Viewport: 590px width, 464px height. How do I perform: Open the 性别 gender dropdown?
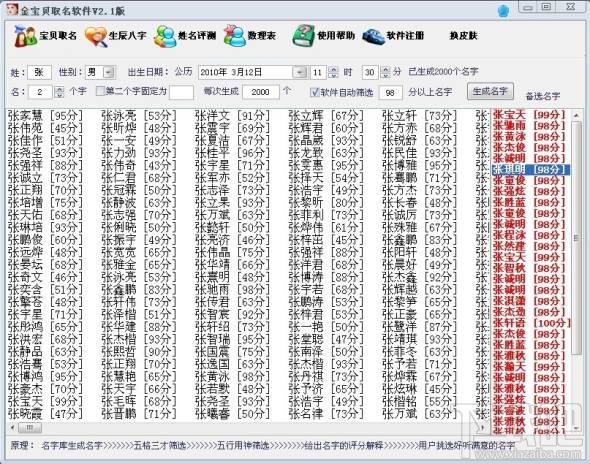pos(109,72)
